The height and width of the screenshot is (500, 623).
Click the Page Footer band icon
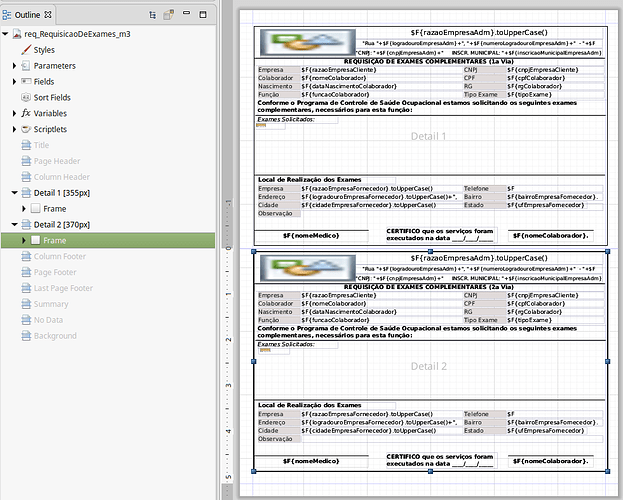click(x=26, y=272)
